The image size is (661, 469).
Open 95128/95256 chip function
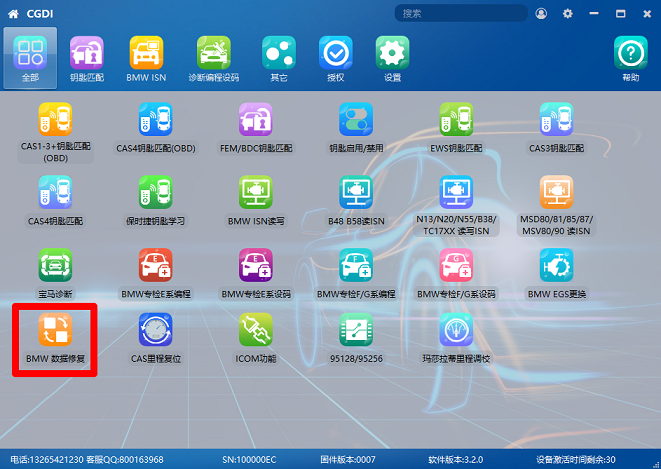356,338
